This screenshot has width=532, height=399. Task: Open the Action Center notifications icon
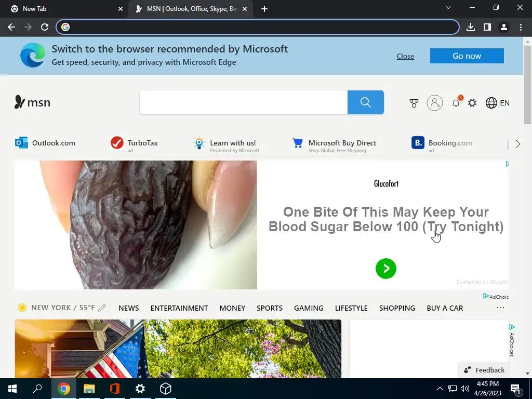[x=515, y=389]
